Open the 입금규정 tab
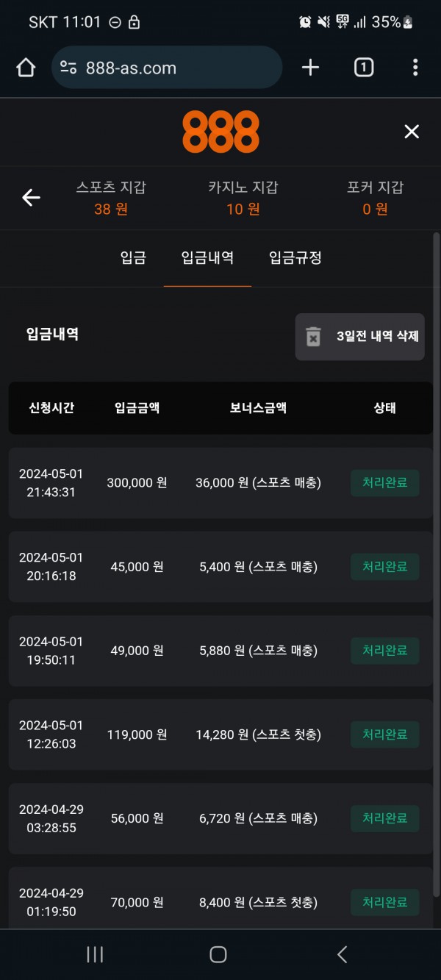Image resolution: width=441 pixels, height=980 pixels. click(295, 258)
